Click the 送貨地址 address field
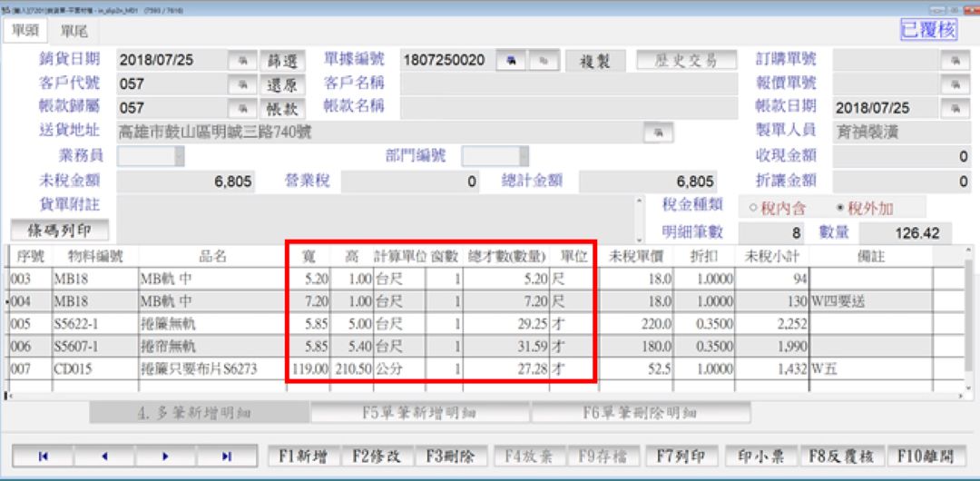The image size is (980, 481). (379, 133)
